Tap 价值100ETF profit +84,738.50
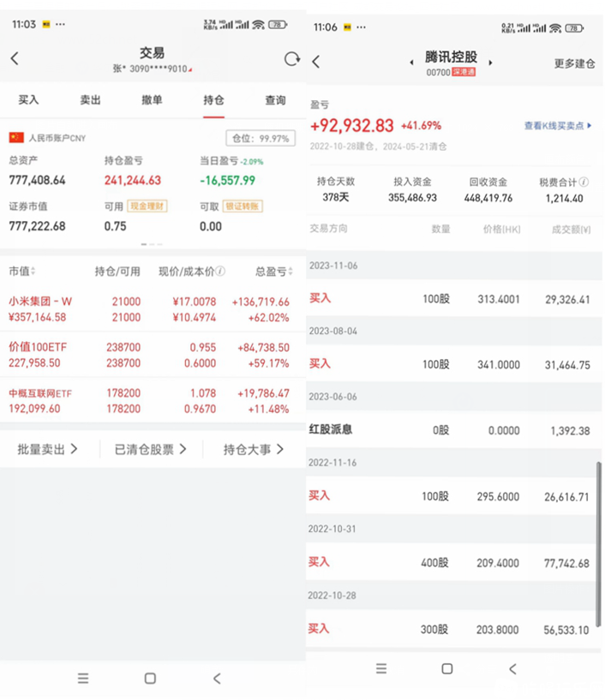605x700 pixels. coord(263,347)
